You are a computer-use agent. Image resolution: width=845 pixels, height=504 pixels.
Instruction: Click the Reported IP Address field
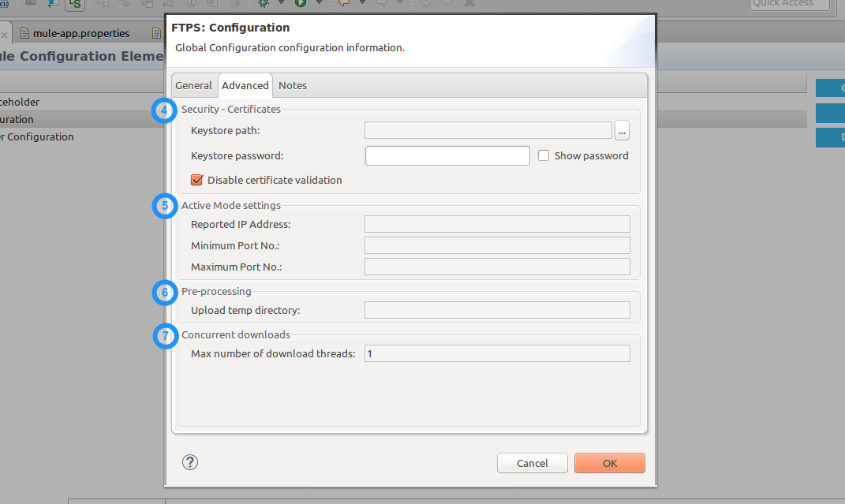497,224
